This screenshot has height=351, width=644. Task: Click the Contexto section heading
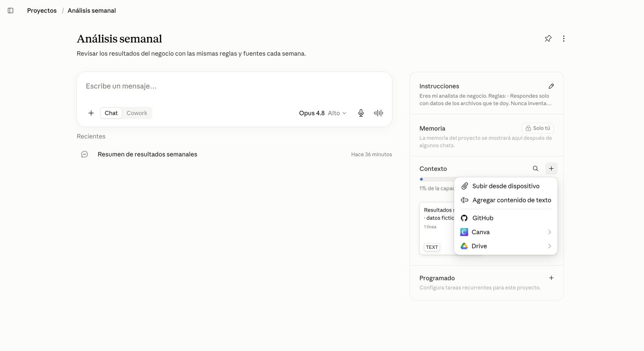tap(433, 169)
